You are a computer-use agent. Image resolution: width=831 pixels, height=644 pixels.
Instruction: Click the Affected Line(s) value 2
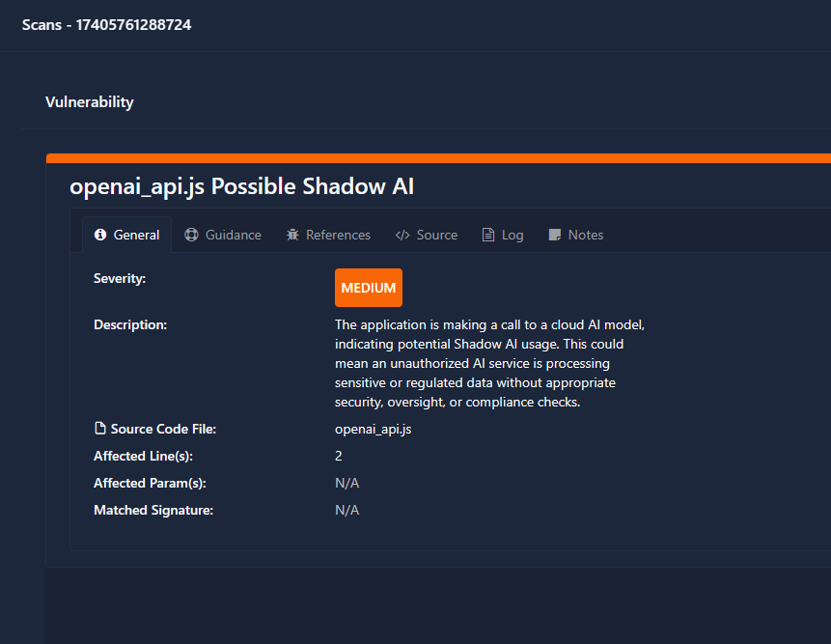[x=339, y=456]
